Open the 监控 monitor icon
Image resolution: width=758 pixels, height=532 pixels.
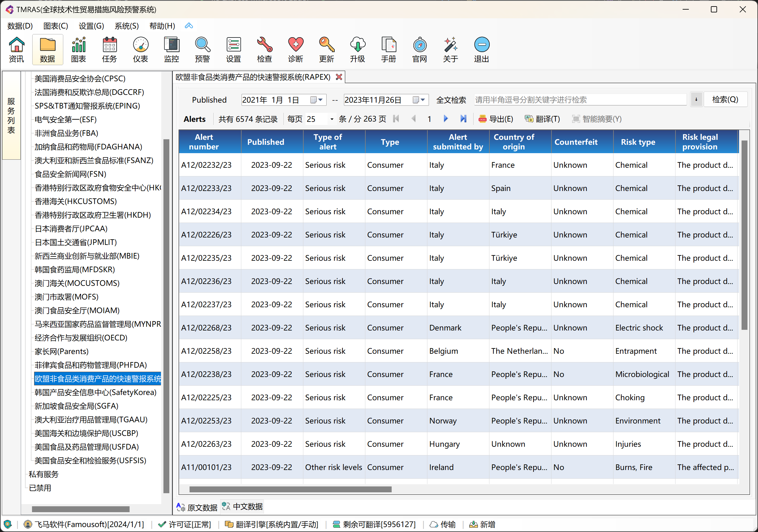pos(171,50)
